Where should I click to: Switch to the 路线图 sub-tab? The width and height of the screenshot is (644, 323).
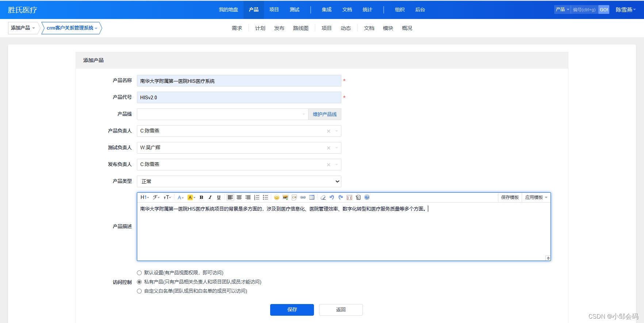click(301, 28)
